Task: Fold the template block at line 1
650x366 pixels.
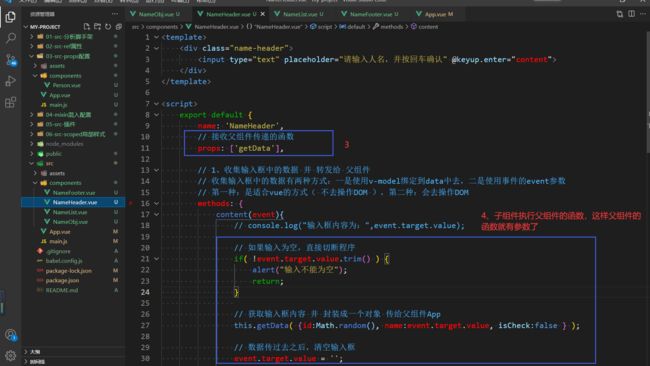Action: [x=157, y=37]
